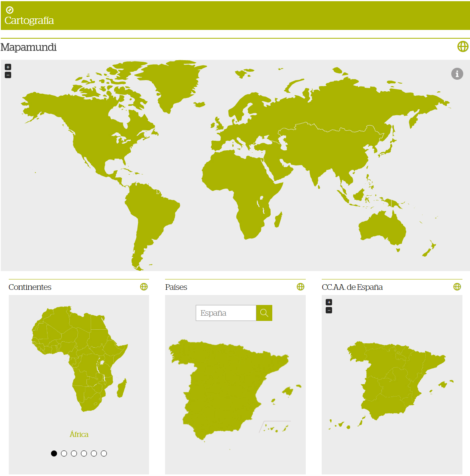Viewport: 470px width, 476px height.
Task: Click the country search magnifier button
Action: [x=264, y=313]
